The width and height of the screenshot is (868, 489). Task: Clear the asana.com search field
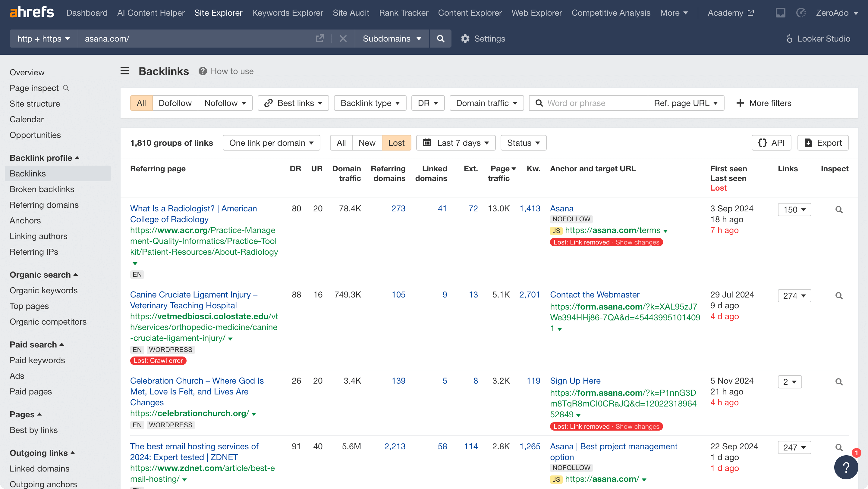[343, 38]
